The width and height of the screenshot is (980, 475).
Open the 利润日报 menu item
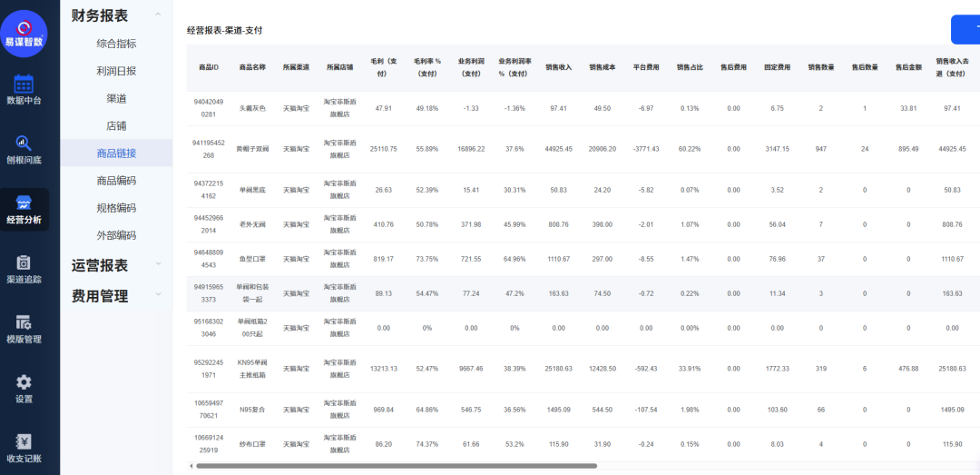(x=116, y=72)
